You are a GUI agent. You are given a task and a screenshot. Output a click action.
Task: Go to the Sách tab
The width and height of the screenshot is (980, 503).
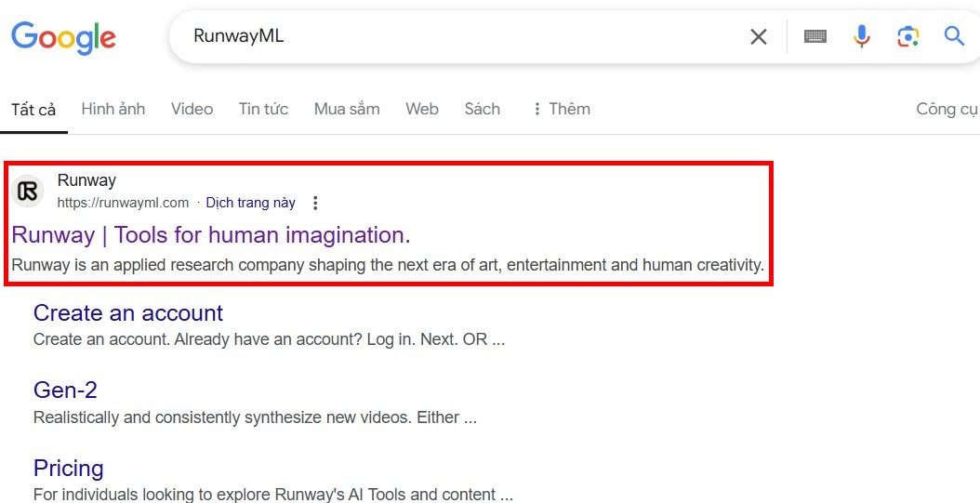pos(482,109)
